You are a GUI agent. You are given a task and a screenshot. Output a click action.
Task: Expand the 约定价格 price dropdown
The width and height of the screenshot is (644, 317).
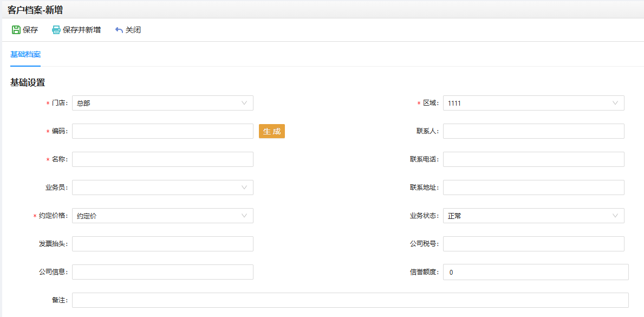pos(162,216)
